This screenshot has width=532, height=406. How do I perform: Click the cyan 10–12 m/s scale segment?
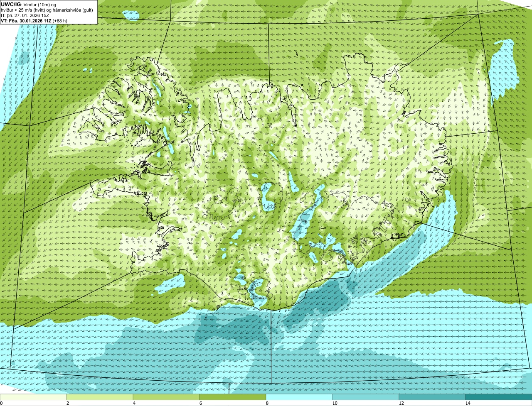pyautogui.click(x=366, y=397)
